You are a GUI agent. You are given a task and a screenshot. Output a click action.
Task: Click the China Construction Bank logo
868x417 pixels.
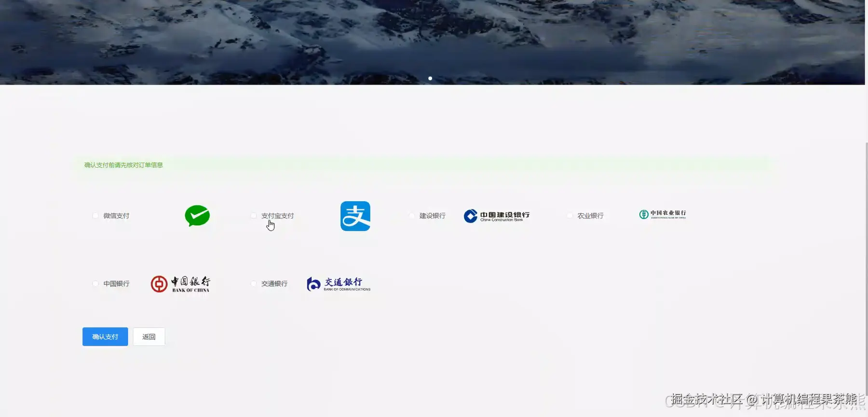(x=497, y=216)
